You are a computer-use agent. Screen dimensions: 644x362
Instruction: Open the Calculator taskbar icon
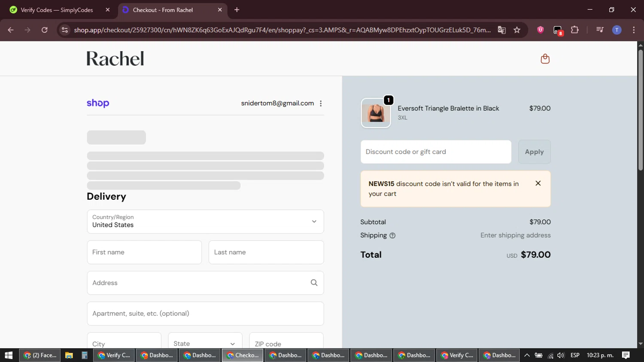coord(84,355)
